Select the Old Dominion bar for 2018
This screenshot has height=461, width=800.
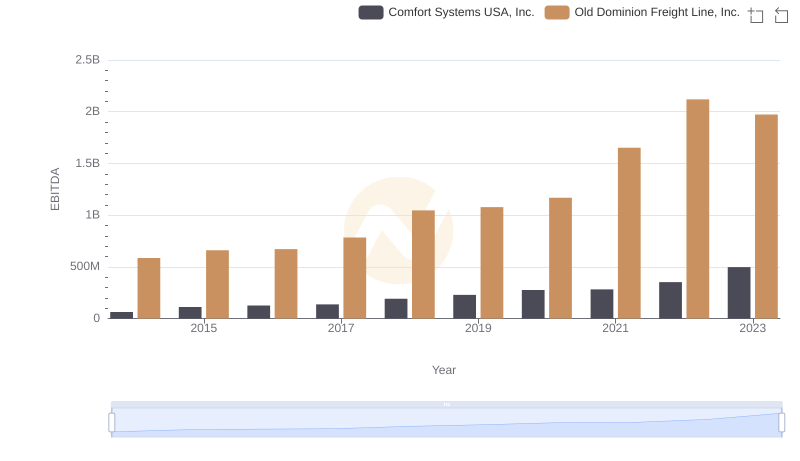coord(423,265)
